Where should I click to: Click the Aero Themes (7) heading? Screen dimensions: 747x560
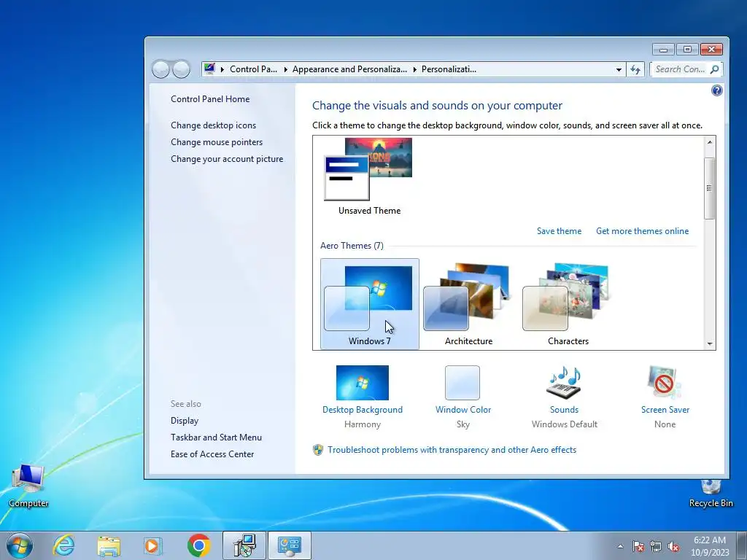coord(352,246)
